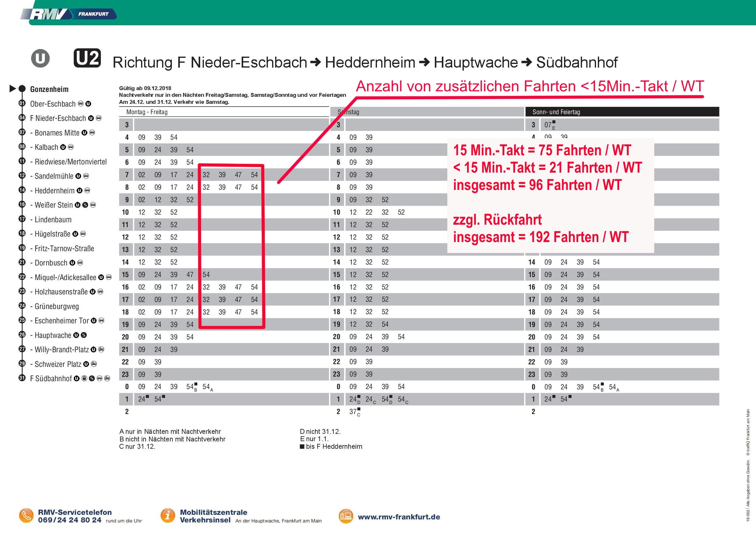Click the U icon next to Kalbach
The height and width of the screenshot is (534, 756).
point(63,147)
